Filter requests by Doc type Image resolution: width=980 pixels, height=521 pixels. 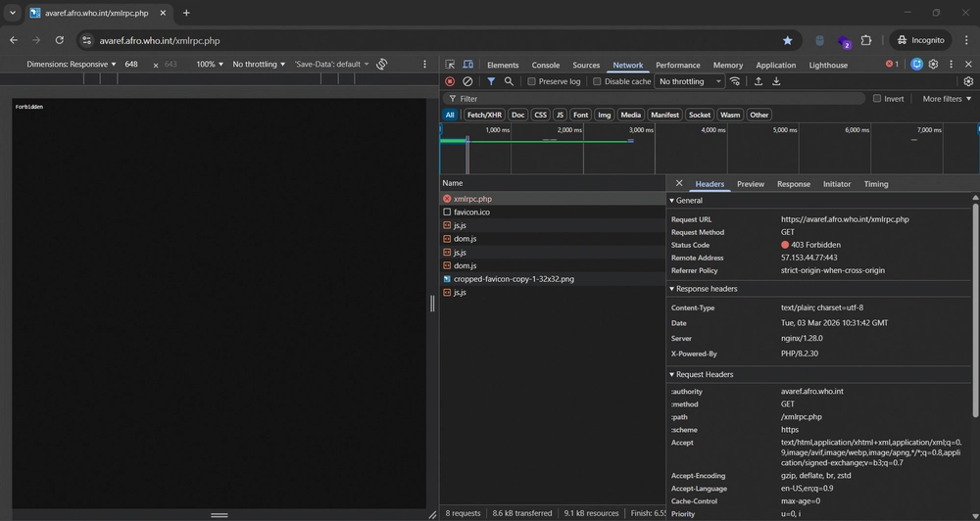point(518,115)
